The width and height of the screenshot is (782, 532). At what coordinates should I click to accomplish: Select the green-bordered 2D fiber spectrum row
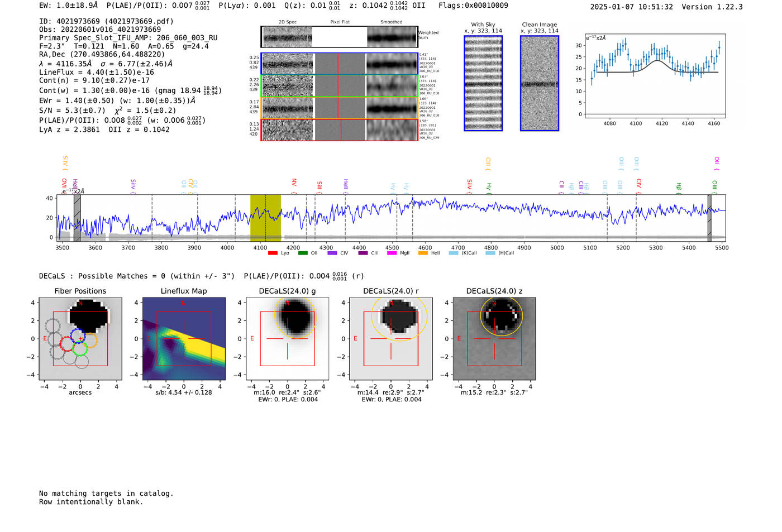[339, 86]
